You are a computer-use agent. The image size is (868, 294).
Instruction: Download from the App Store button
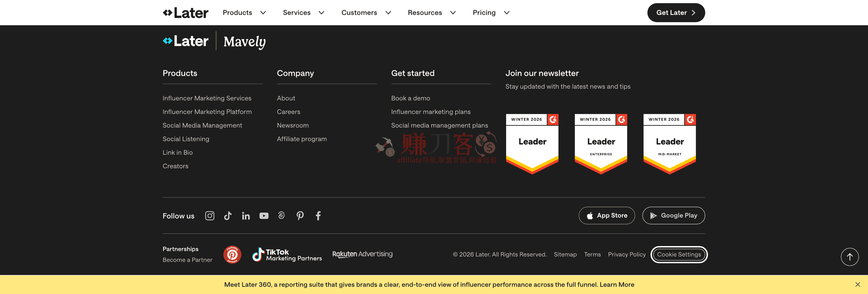coord(606,216)
